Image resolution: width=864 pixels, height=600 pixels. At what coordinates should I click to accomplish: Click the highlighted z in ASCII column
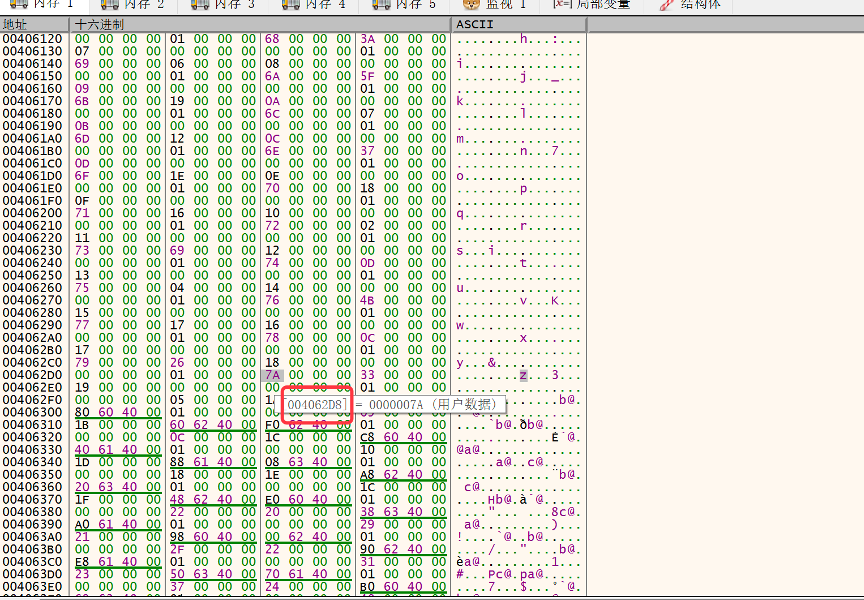[523, 375]
